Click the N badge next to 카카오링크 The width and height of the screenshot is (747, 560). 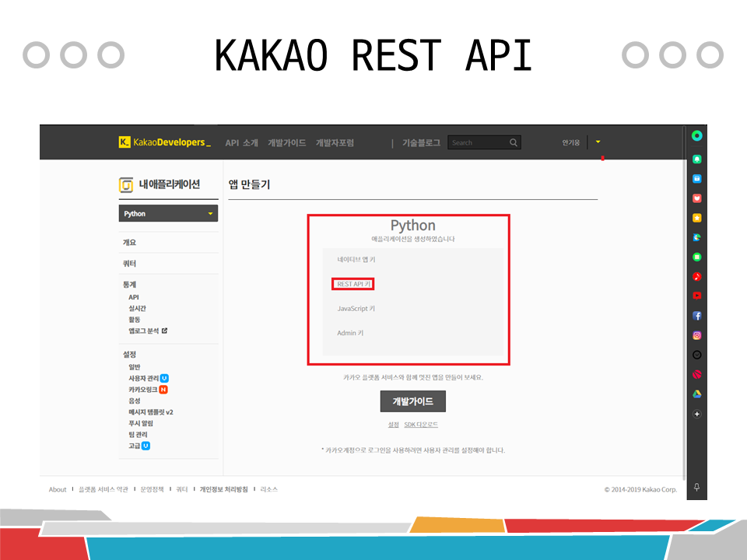point(163,390)
